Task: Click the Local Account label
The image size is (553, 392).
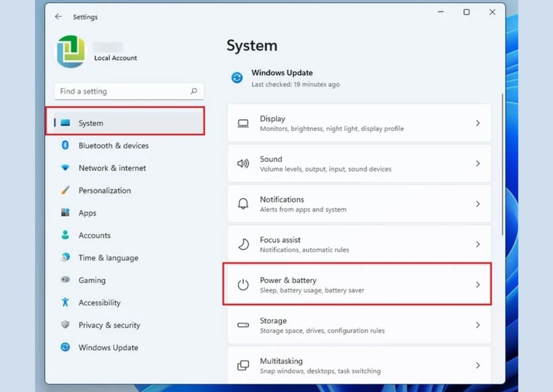Action: pyautogui.click(x=116, y=58)
